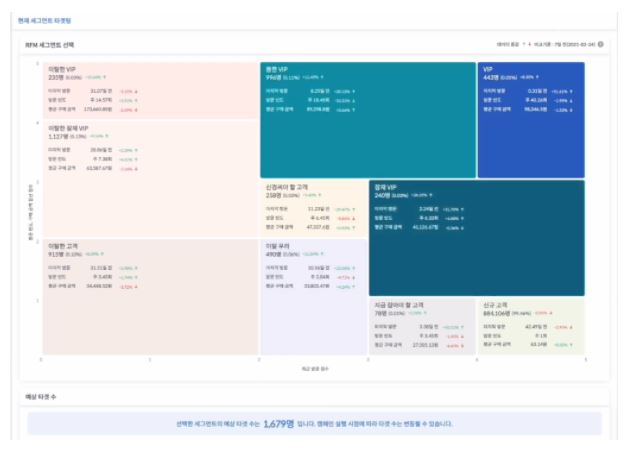This screenshot has height=450, width=630.
Task: Select the 신경써야 할 고객 segment tile
Action: [x=314, y=209]
